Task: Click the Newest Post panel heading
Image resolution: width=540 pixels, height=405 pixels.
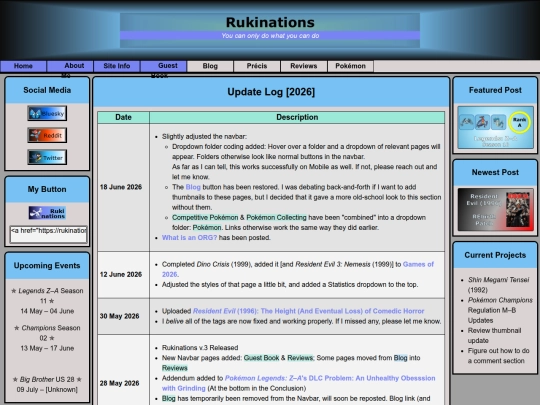Action: click(495, 173)
